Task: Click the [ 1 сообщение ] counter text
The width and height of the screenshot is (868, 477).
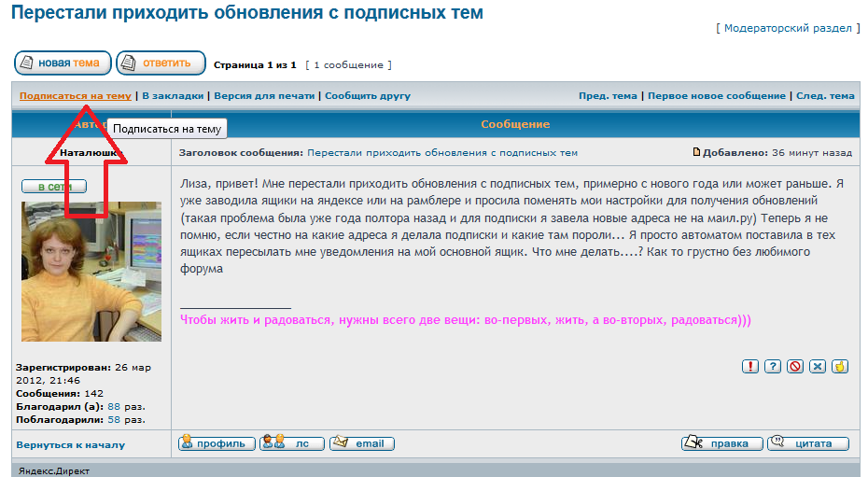Action: pos(349,65)
